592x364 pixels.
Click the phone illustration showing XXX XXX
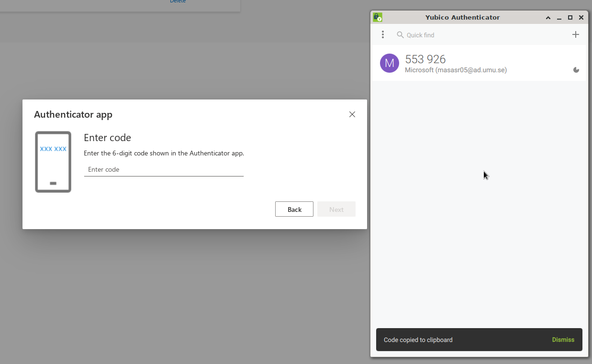pyautogui.click(x=53, y=162)
